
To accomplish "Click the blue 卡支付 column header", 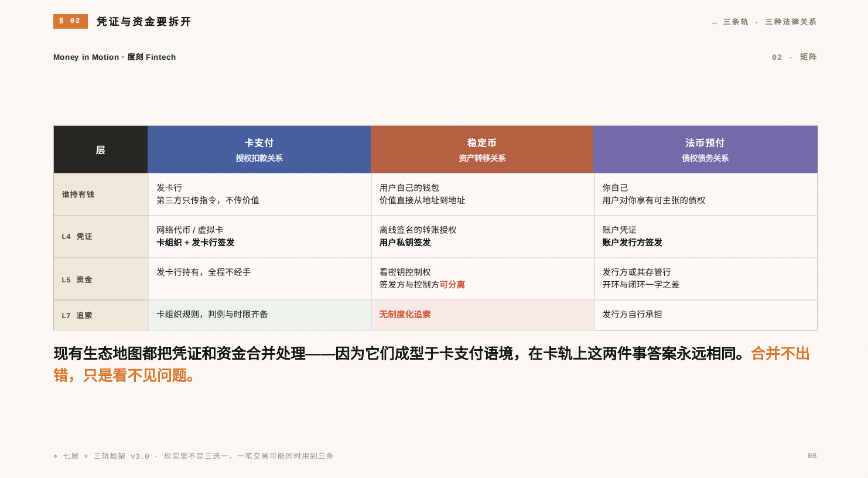I will coord(259,149).
